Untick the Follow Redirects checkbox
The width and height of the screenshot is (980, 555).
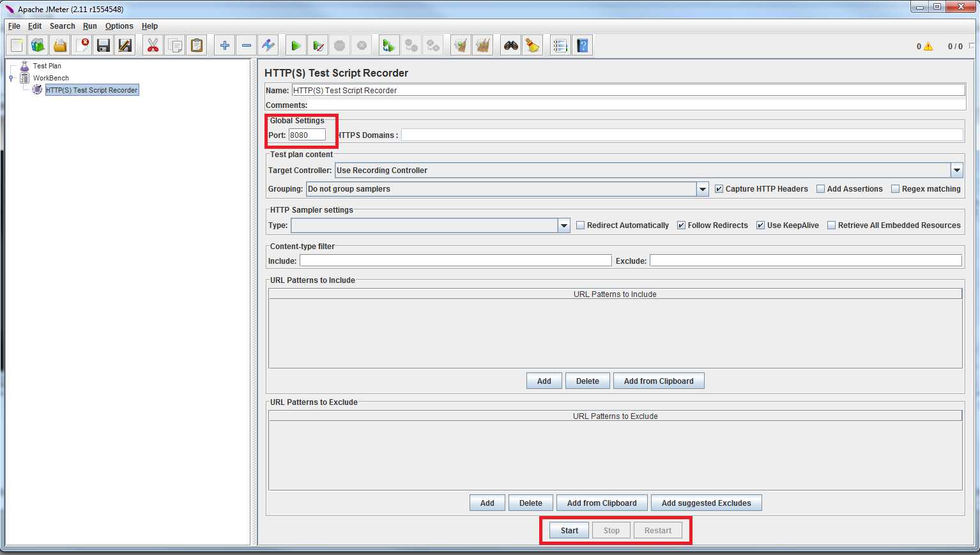pyautogui.click(x=682, y=225)
